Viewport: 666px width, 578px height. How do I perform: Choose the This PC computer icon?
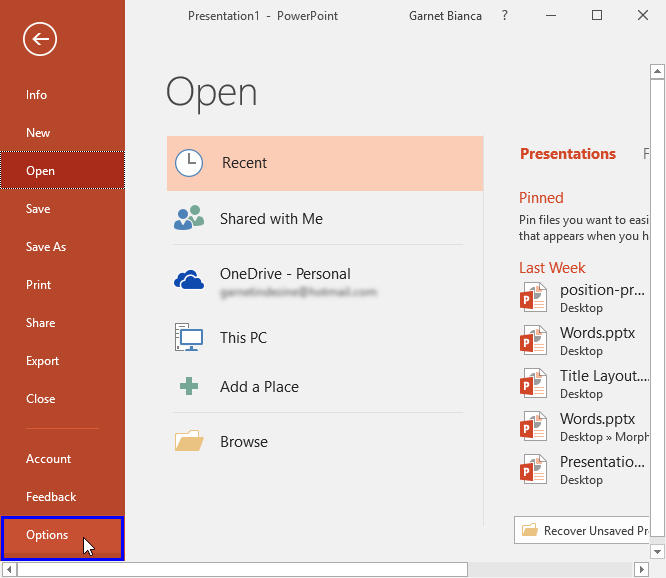pos(189,338)
